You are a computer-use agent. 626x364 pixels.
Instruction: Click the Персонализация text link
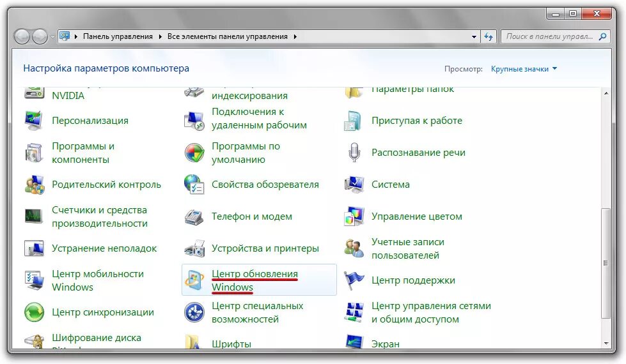90,121
